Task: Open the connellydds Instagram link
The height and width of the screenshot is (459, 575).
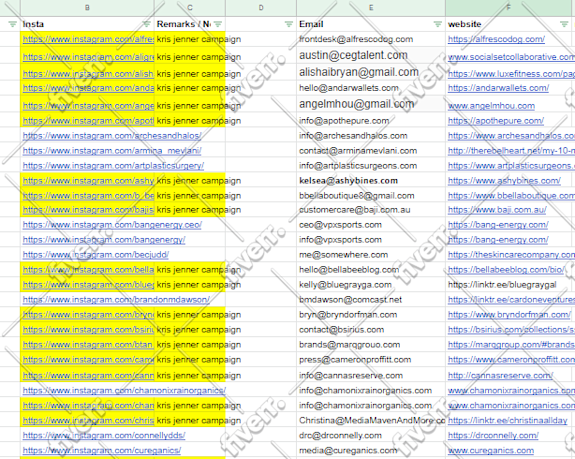Action: 104,436
